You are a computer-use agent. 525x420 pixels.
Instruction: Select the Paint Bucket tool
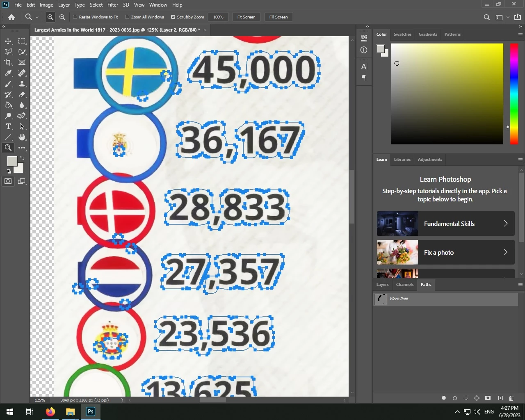pyautogui.click(x=8, y=105)
